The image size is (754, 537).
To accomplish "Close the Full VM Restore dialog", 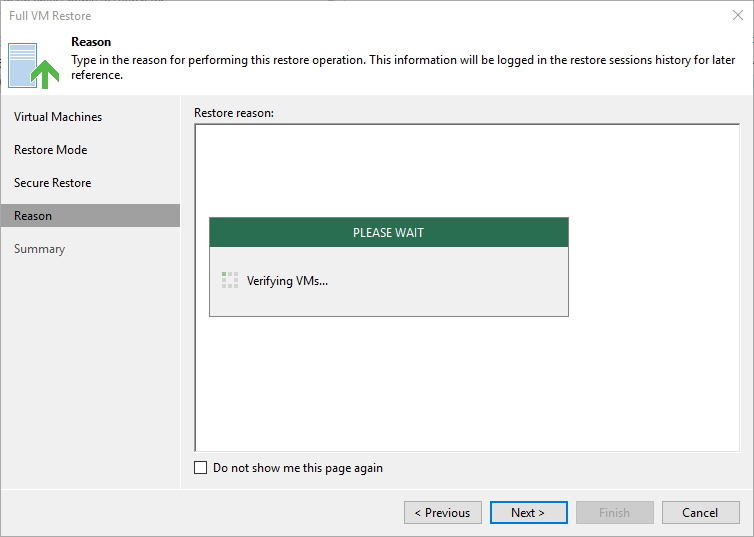I will pyautogui.click(x=738, y=15).
